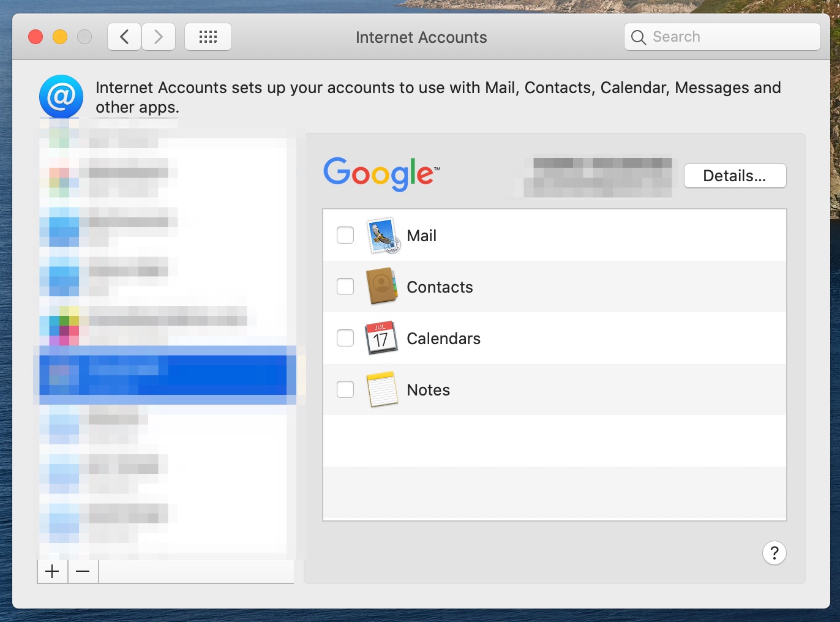This screenshot has height=622, width=840.
Task: Enable the Mail checkbox
Action: coord(345,235)
